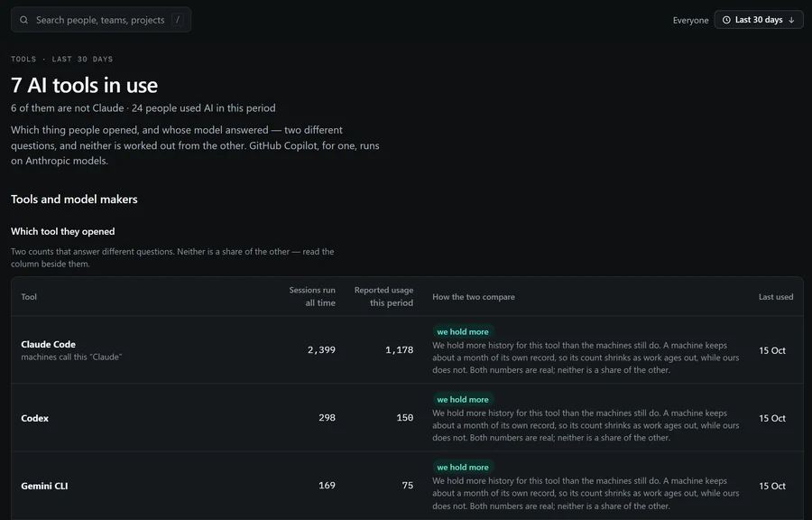
Task: Click the clock icon in date range button
Action: (726, 20)
